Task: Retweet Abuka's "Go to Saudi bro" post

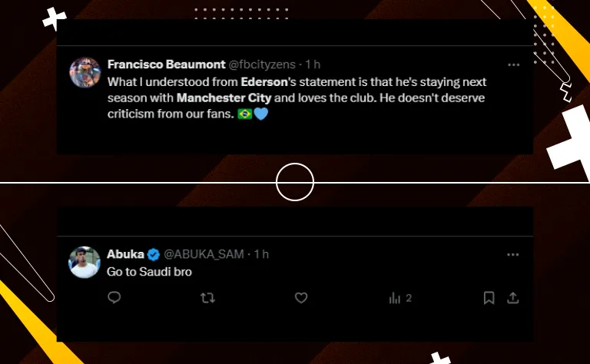Action: click(x=207, y=298)
